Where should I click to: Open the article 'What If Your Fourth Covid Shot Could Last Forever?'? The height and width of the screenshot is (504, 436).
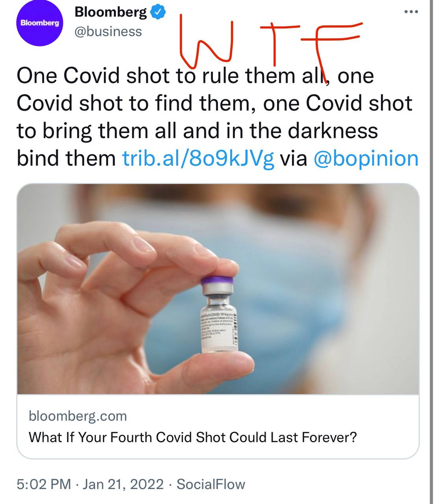click(x=192, y=437)
